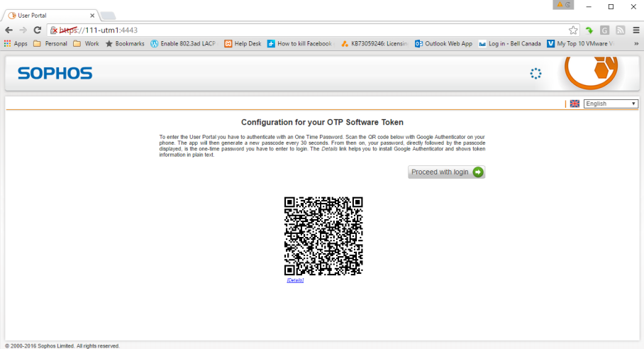
Task: Click the green arrow extension icon
Action: pos(589,30)
